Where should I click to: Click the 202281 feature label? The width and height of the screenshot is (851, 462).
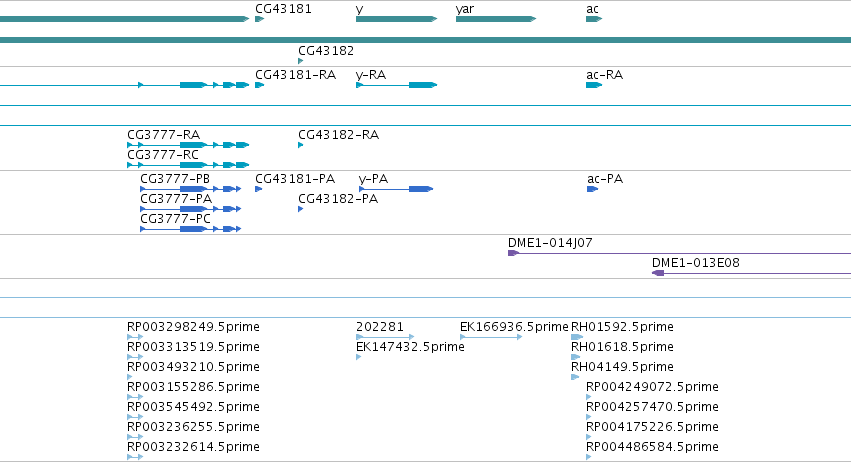click(x=380, y=327)
